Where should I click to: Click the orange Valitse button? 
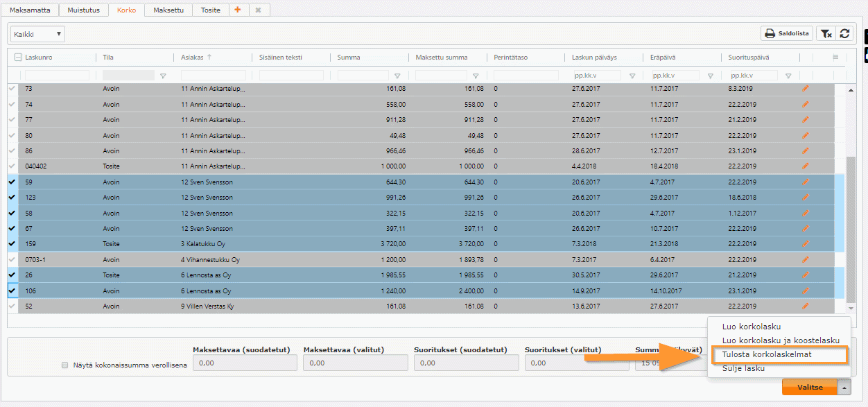[809, 388]
